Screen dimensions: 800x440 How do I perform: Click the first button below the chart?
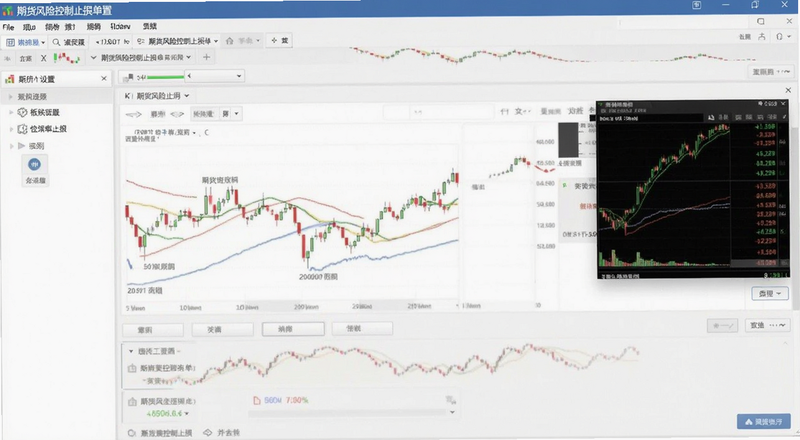pyautogui.click(x=153, y=330)
